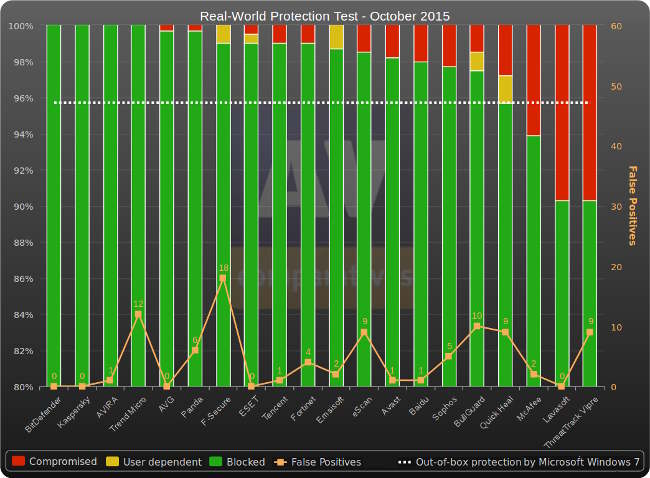Toggle the Out-of-box protection legend entry
This screenshot has height=478, width=650.
[x=517, y=462]
